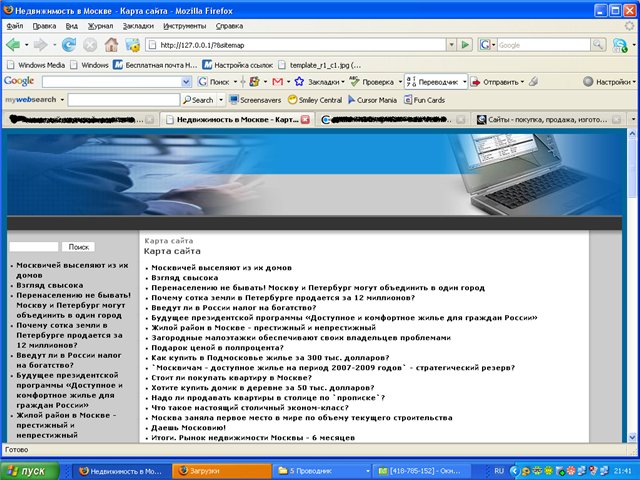Open link Взгляд свысока in main list
This screenshot has height=480, width=640.
click(184, 278)
